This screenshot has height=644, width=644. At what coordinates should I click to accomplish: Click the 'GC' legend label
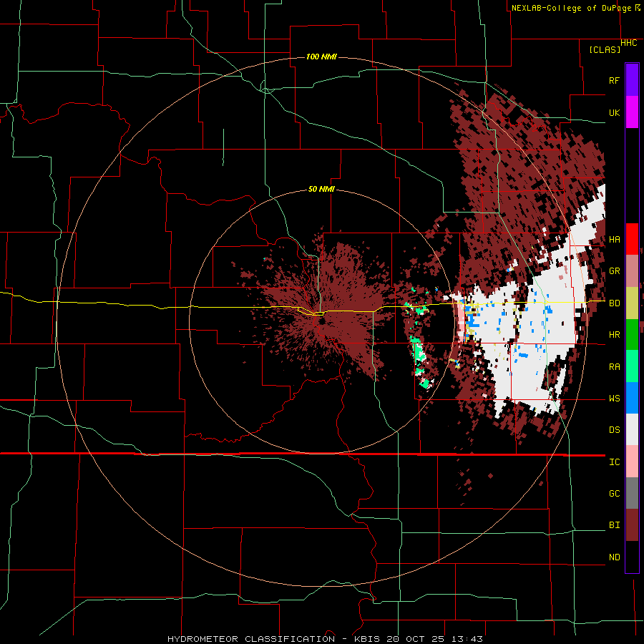(x=614, y=494)
